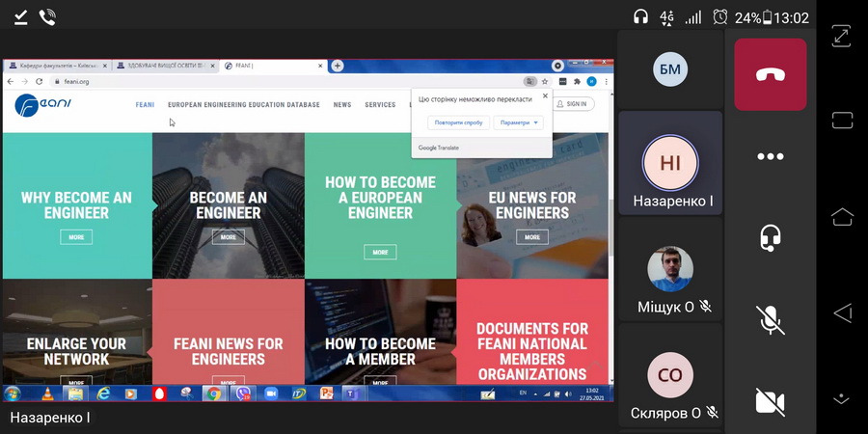Open the Параметри dropdown in translate popup

point(519,122)
